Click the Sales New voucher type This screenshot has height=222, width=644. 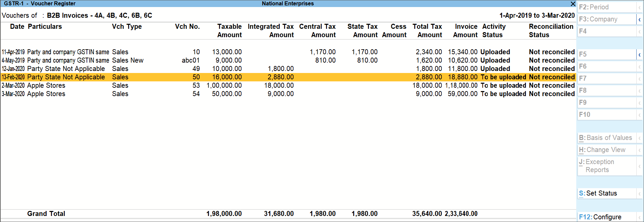128,60
